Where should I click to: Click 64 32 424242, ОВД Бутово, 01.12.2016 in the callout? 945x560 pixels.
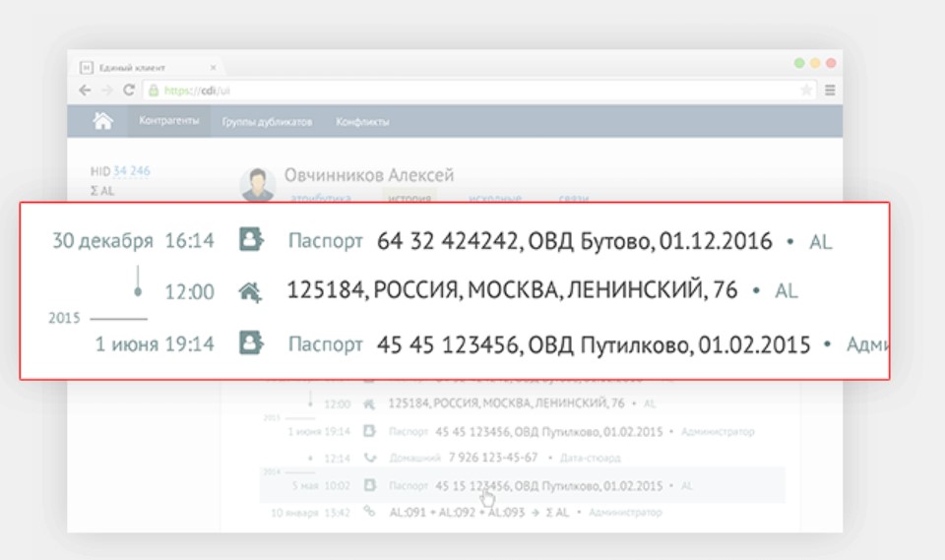click(x=574, y=241)
